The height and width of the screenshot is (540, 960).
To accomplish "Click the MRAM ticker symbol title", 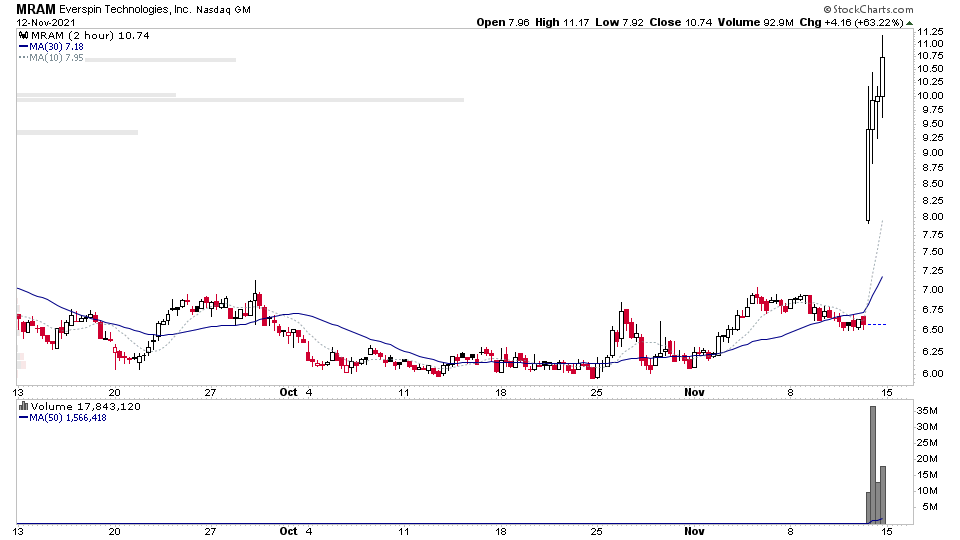I will (x=36, y=9).
